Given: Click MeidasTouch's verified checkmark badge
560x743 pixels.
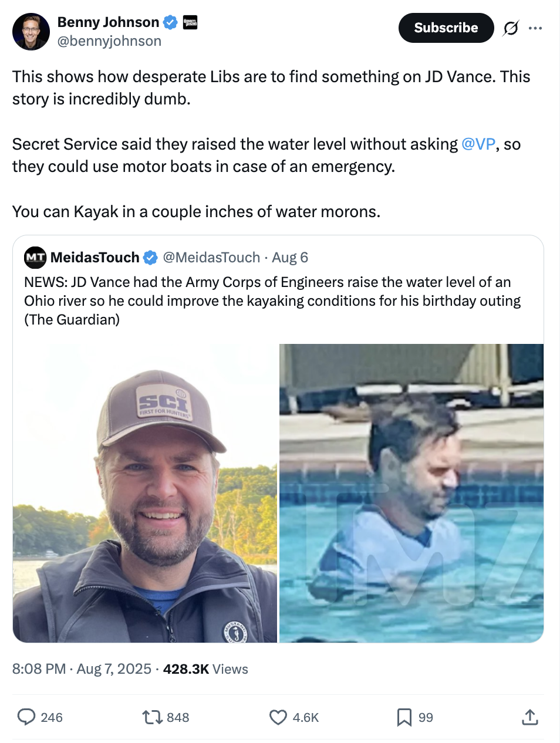Looking at the screenshot, I should coord(151,258).
